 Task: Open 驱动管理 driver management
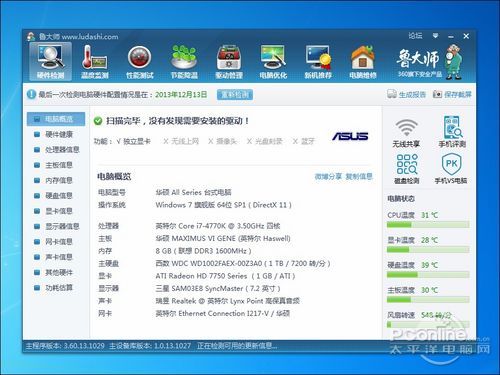coord(229,61)
